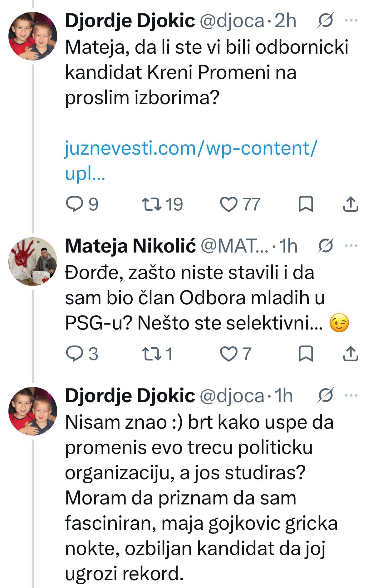Retweet Mateja Nikolić's reply

point(157,354)
